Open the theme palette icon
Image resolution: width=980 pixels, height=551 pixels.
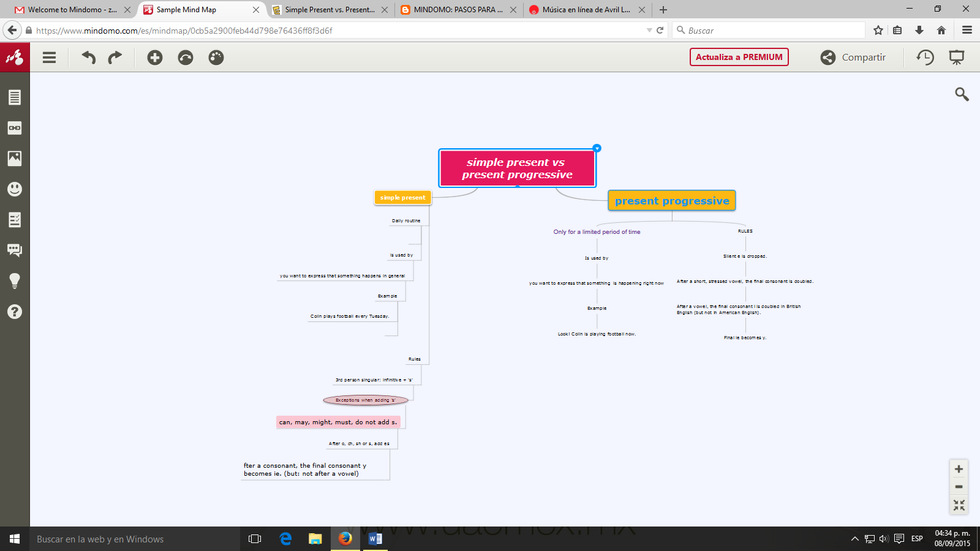tap(216, 57)
